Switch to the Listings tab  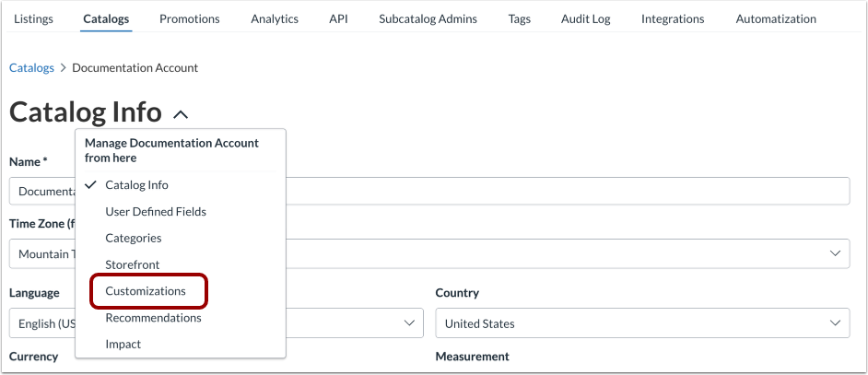pyautogui.click(x=34, y=18)
